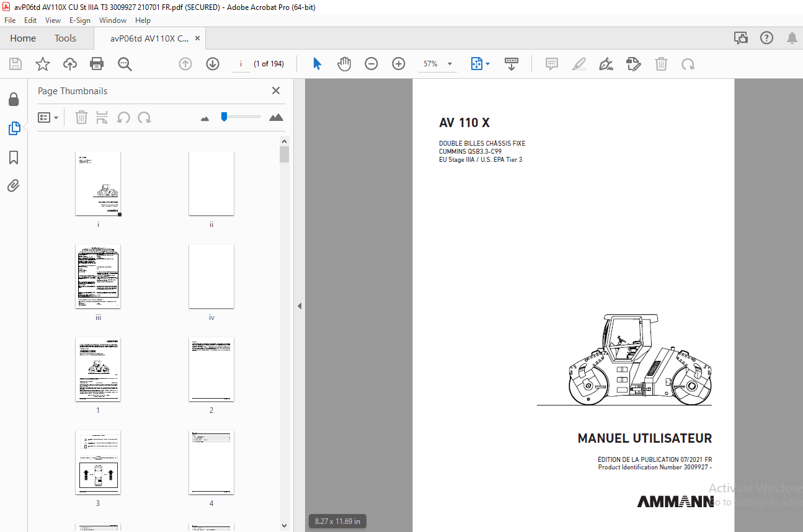Open the Help menu
The width and height of the screenshot is (803, 532).
pos(143,20)
